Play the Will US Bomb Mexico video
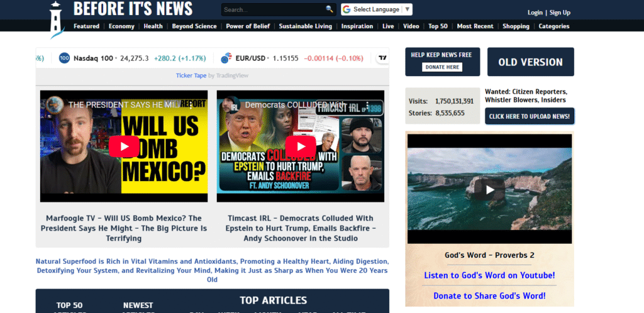This screenshot has height=313, width=644. (x=124, y=146)
